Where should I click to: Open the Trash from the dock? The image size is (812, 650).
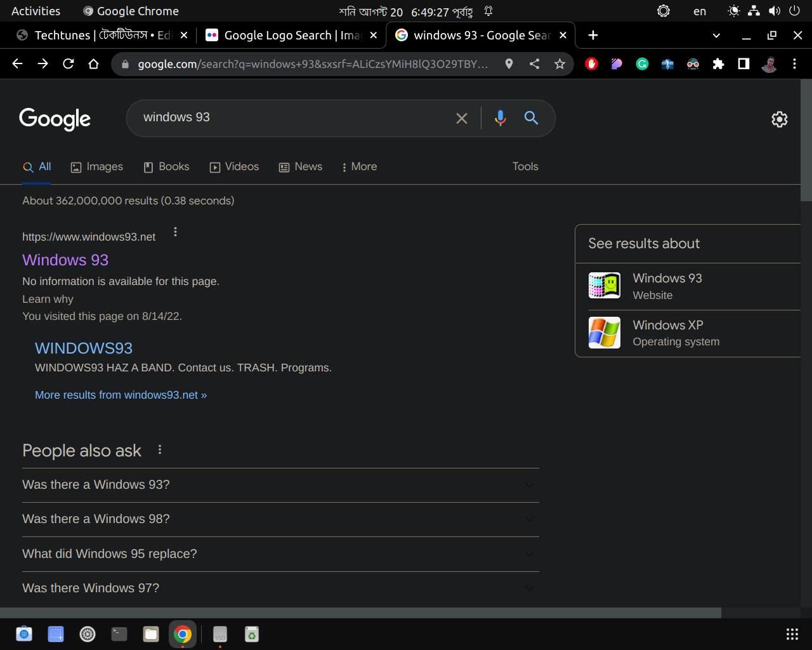252,633
